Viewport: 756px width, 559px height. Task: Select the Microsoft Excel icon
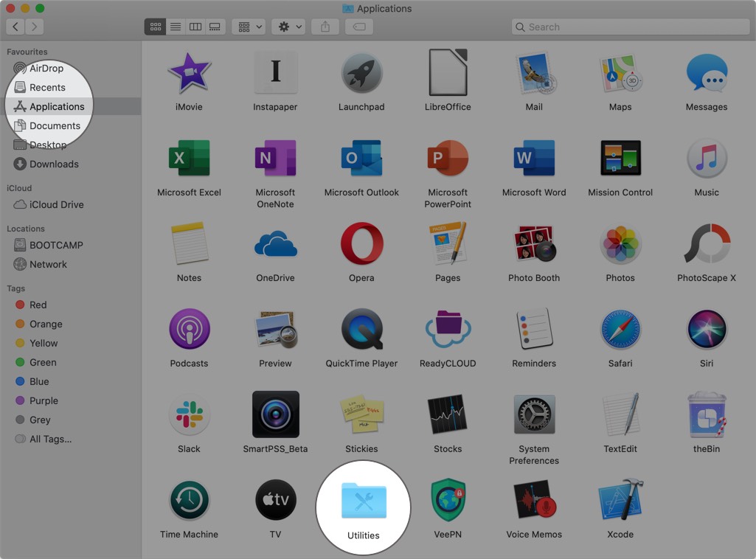click(x=189, y=158)
